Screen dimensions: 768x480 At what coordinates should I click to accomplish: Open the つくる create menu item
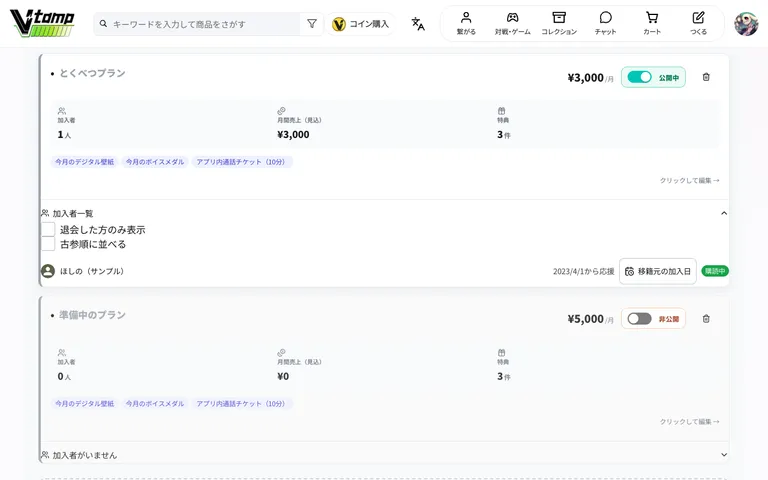698,23
